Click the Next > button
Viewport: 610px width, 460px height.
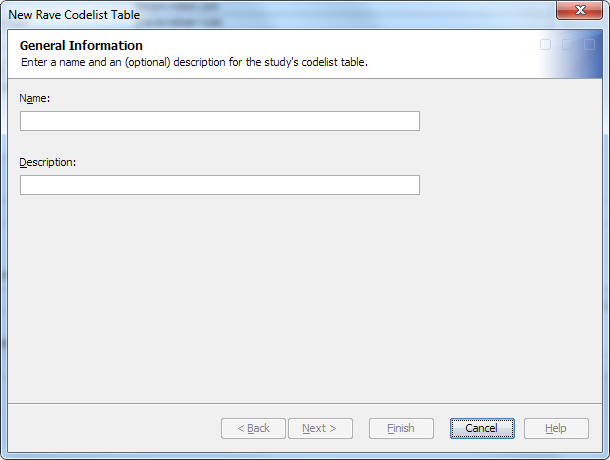pos(319,428)
